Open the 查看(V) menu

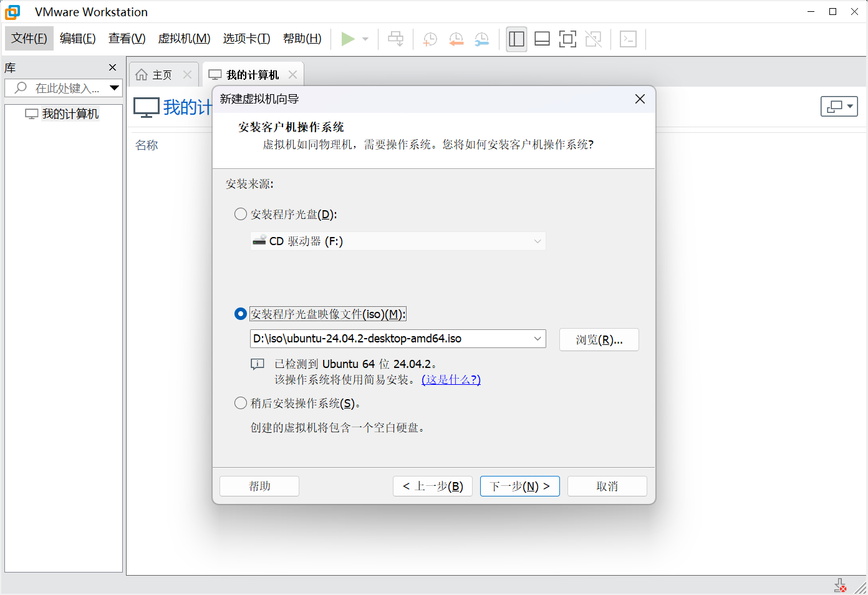pyautogui.click(x=127, y=39)
